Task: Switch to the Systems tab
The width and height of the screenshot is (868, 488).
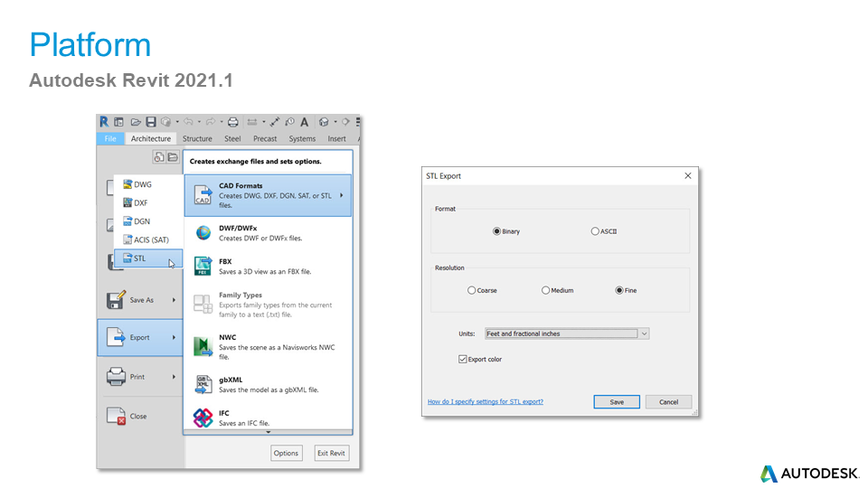Action: 302,139
